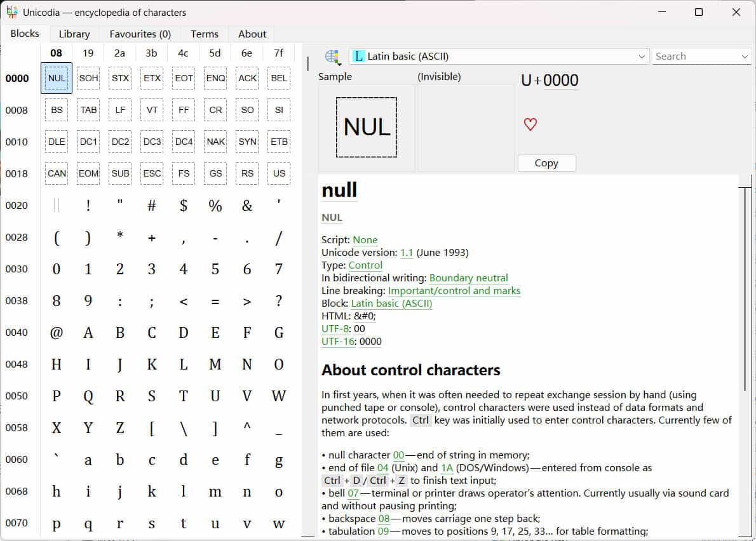Click the vertical scrollbar of the description panel
This screenshot has height=541, width=756.
(745, 286)
